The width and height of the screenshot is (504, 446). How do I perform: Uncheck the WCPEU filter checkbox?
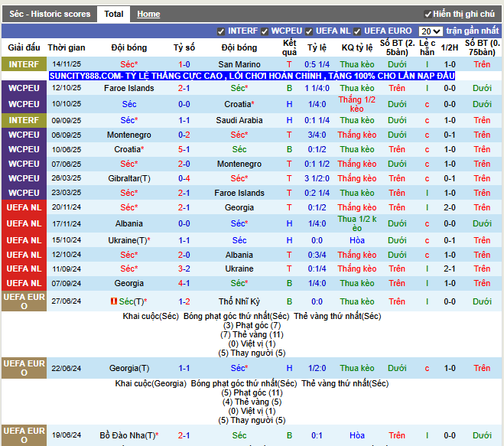(265, 31)
